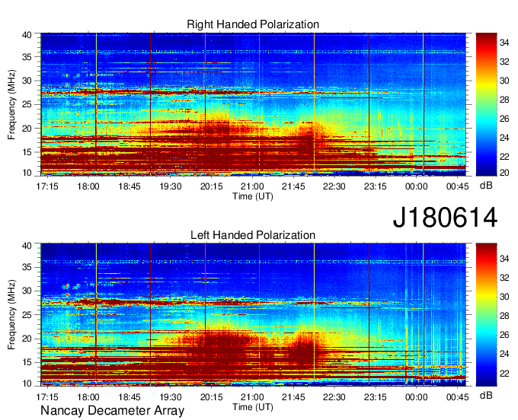Click the "00:45" time tick on the Right Handed plot
The image size is (518, 420).
458,186
